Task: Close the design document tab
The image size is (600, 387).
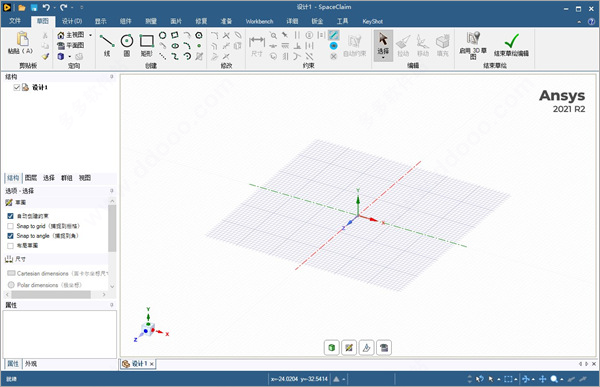Action: tap(152, 364)
